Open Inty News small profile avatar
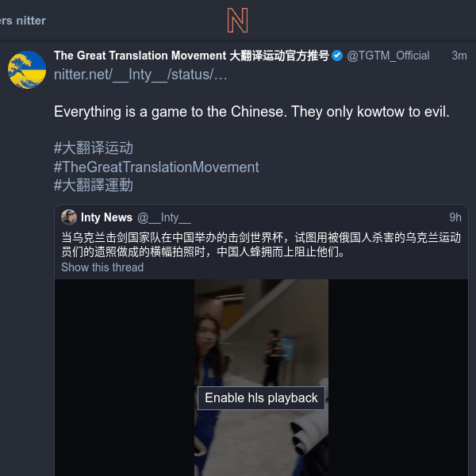This screenshot has width=476, height=476. [69, 217]
